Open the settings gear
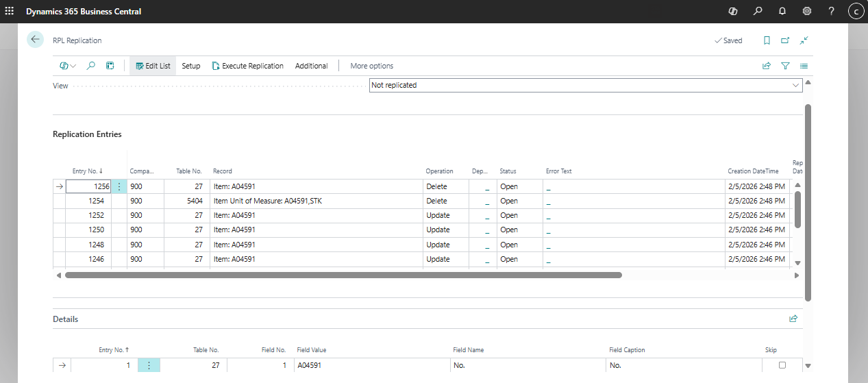Viewport: 868px width, 383px height. [x=807, y=11]
